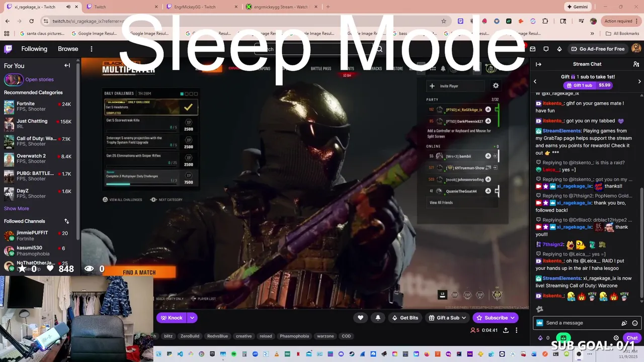The image size is (644, 362).
Task: Expand the Gift a Sub dropdown
Action: (463, 318)
